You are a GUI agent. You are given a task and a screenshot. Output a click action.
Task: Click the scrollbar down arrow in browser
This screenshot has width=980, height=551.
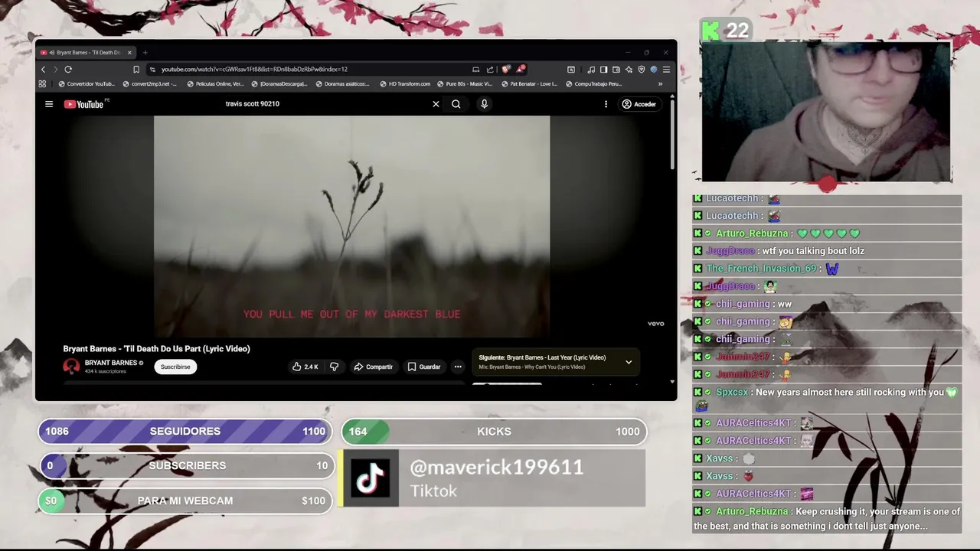672,381
